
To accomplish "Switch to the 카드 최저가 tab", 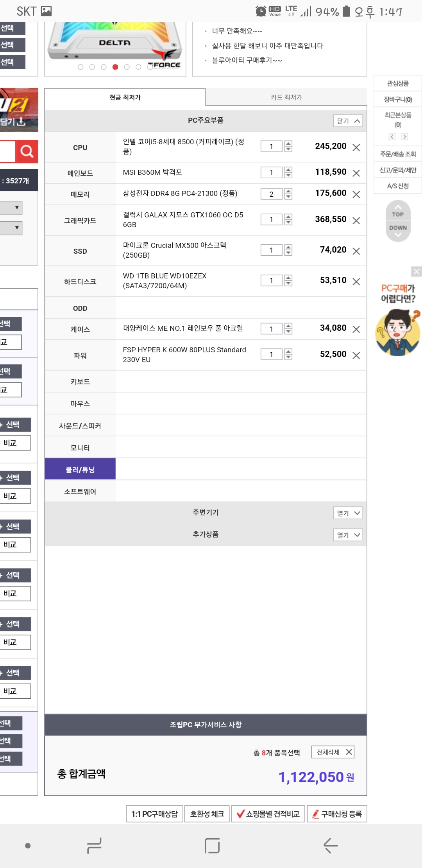I will click(286, 97).
